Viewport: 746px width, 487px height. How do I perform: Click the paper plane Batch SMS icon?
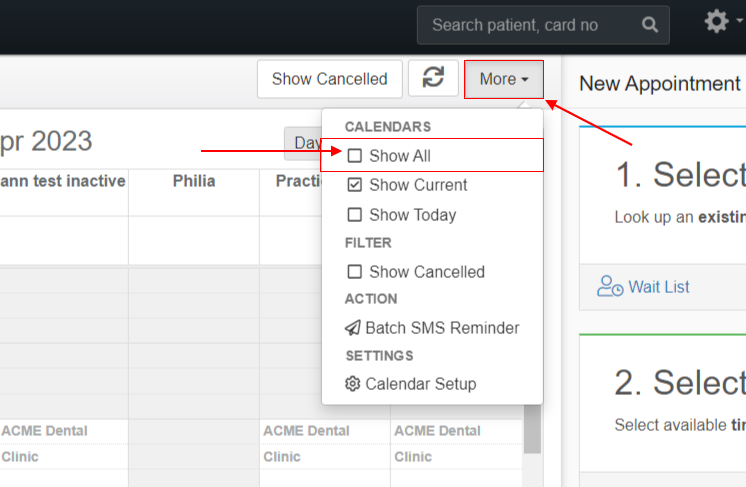353,328
